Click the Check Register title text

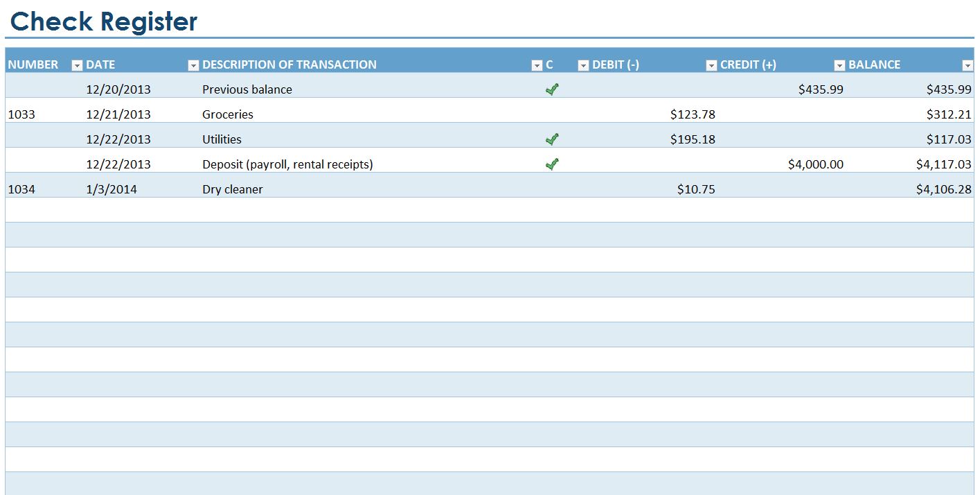103,21
